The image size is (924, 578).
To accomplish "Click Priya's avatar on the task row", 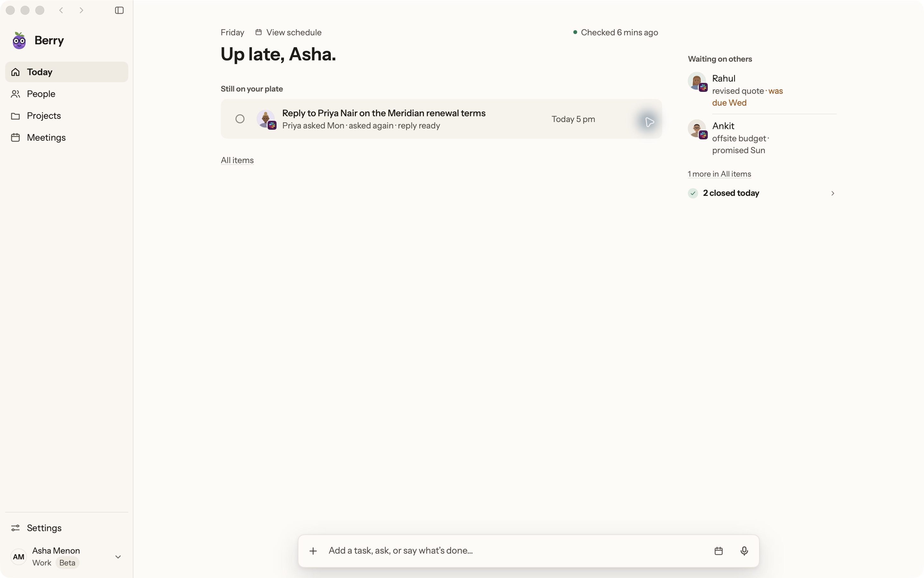I will click(266, 119).
